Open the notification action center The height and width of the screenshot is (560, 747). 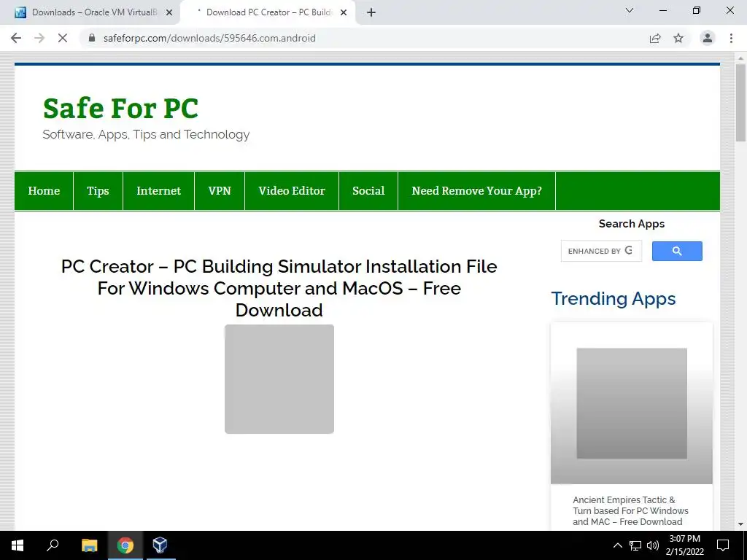coord(723,545)
